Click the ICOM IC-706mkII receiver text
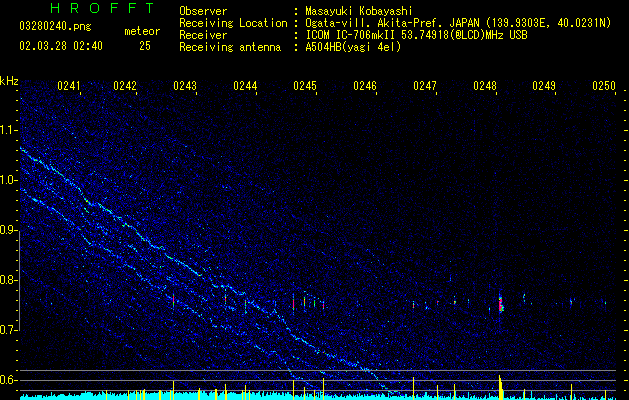 tap(416, 36)
